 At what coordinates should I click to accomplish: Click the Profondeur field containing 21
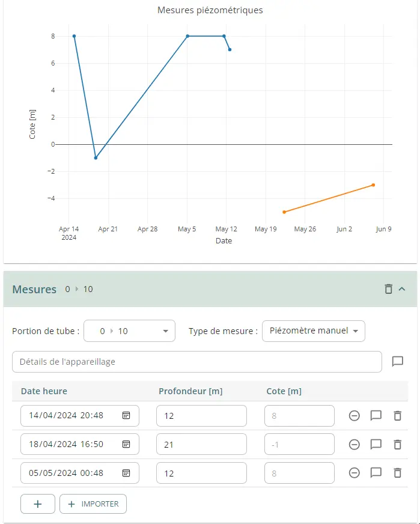[x=201, y=444]
